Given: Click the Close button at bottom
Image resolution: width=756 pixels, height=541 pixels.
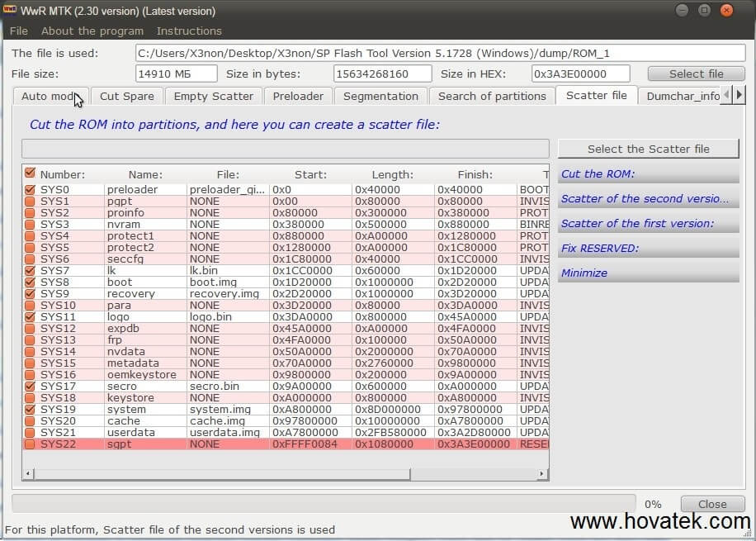Looking at the screenshot, I should pyautogui.click(x=712, y=504).
